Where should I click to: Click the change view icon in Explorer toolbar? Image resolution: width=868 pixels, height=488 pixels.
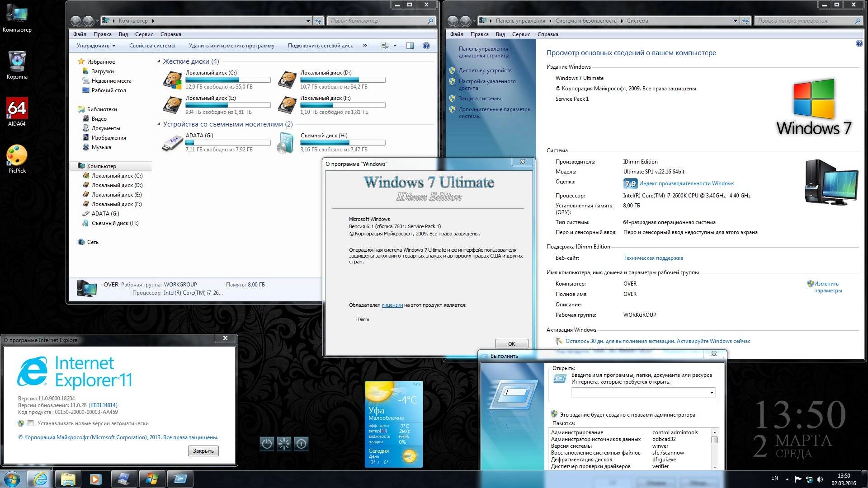(x=385, y=46)
